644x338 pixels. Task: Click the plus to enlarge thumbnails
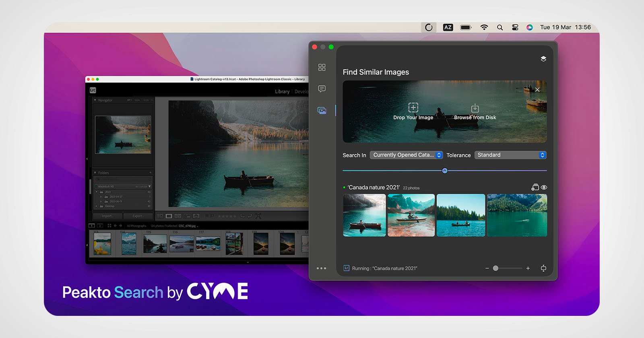(x=528, y=268)
